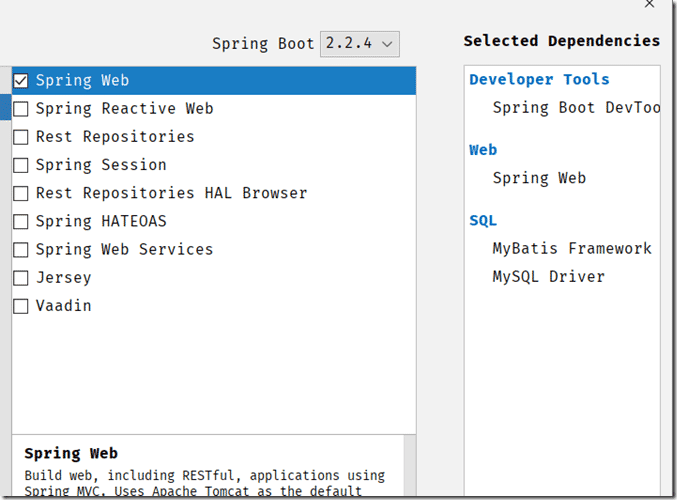Check the Spring HATEOAS checkbox

(20, 221)
